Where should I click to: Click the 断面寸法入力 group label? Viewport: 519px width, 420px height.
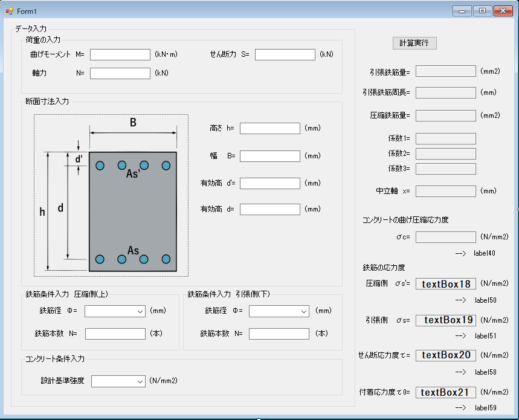tap(47, 102)
